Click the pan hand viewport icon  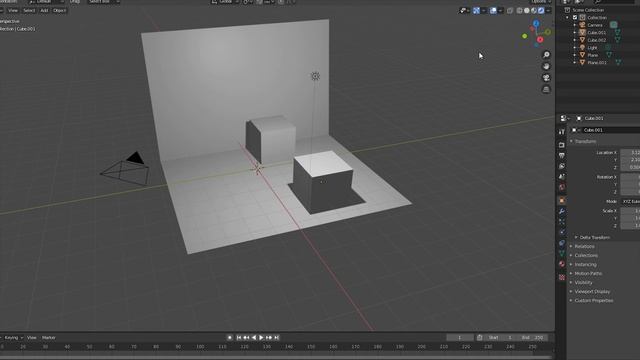point(546,66)
